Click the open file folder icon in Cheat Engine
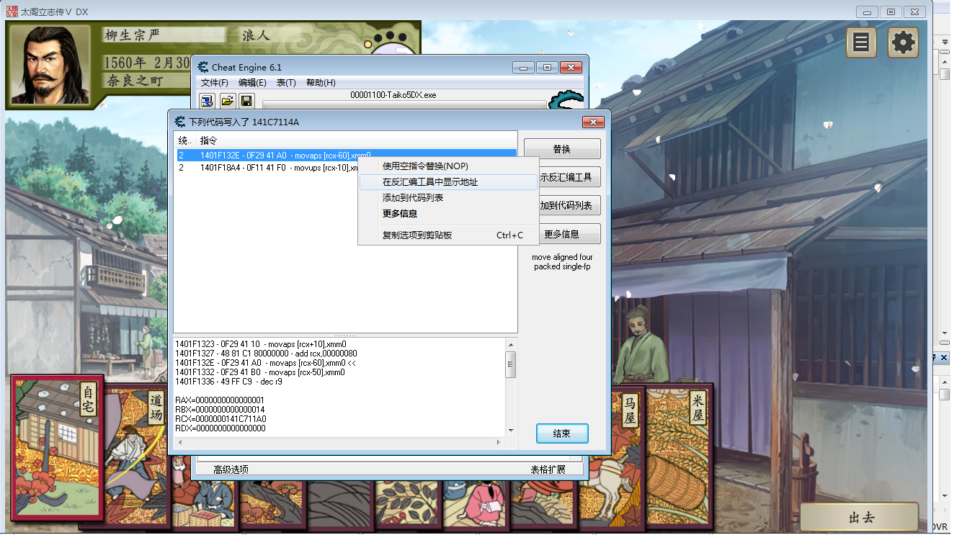The image size is (980, 553). pyautogui.click(x=227, y=101)
